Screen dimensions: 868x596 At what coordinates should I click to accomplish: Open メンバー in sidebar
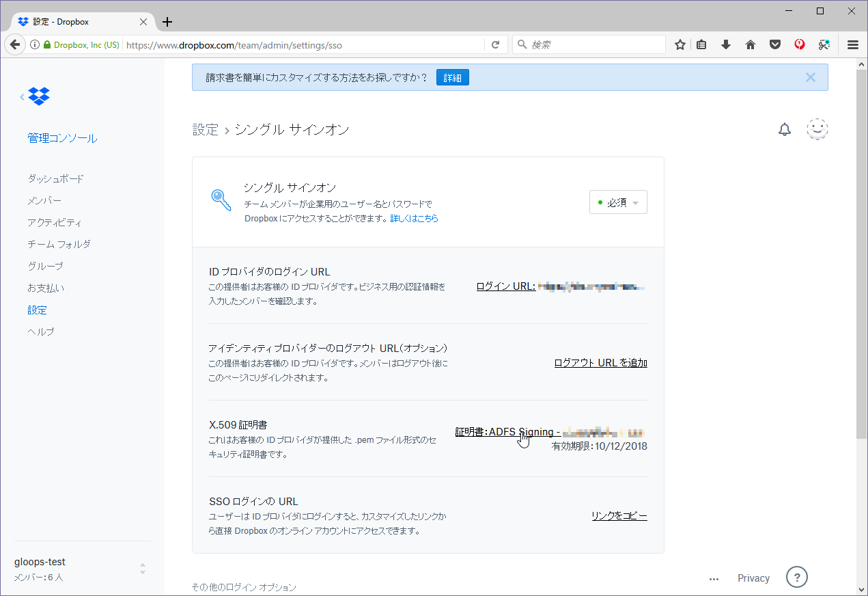pyautogui.click(x=44, y=200)
